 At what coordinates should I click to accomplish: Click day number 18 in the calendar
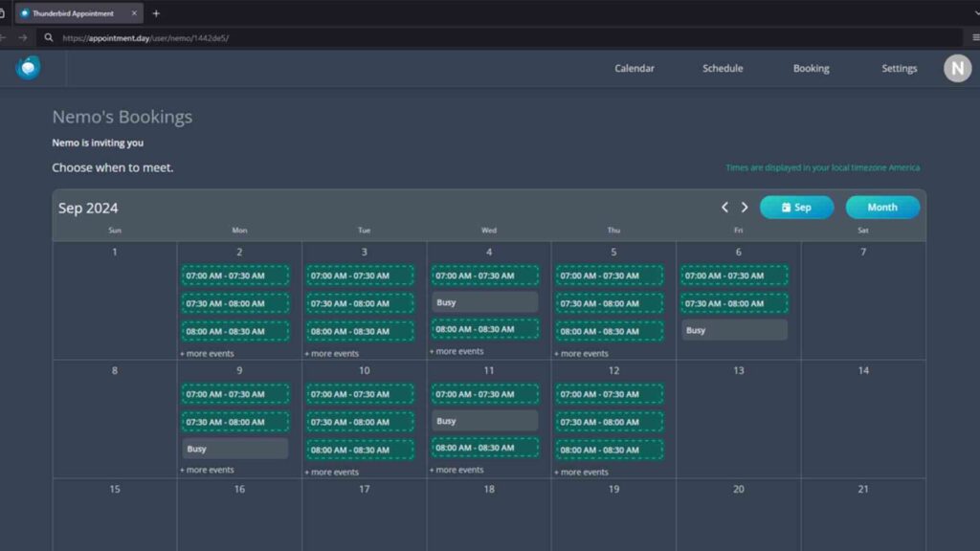coord(489,489)
